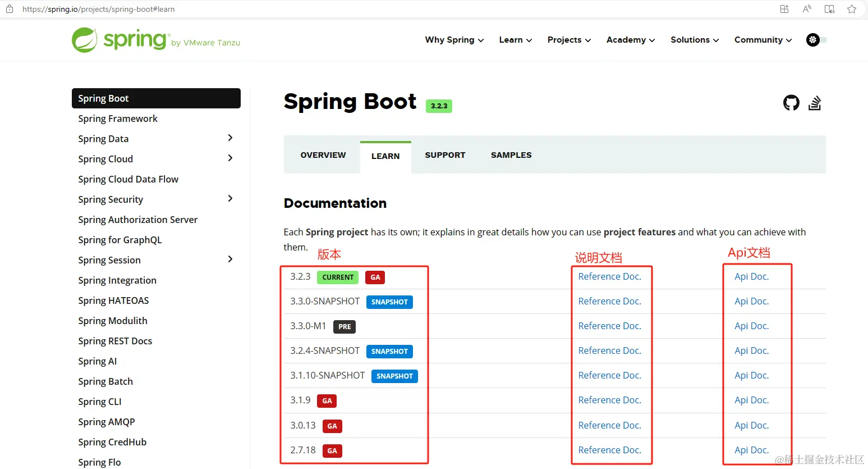This screenshot has width=868, height=469.
Task: Click the green 3.2.3 version badge
Action: tap(439, 106)
